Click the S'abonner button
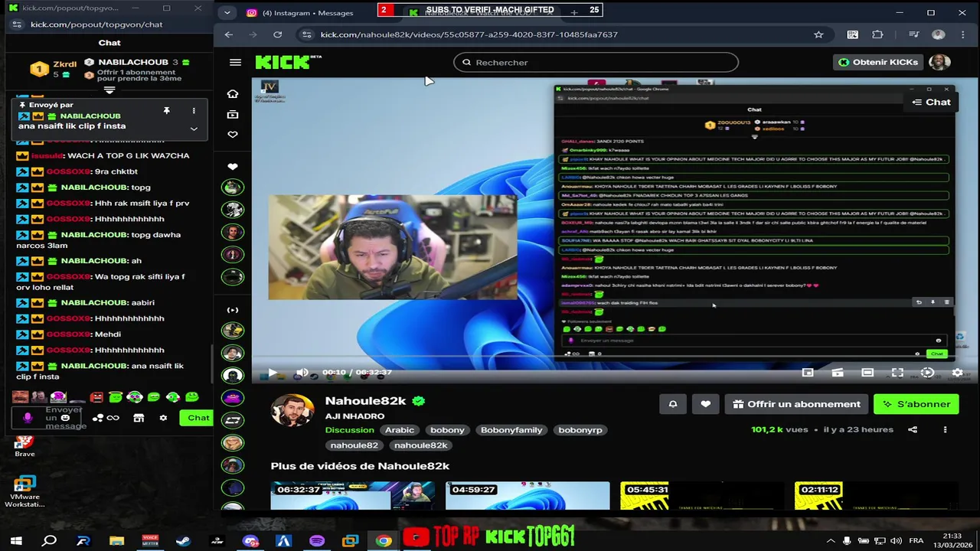This screenshot has width=980, height=551. [916, 404]
